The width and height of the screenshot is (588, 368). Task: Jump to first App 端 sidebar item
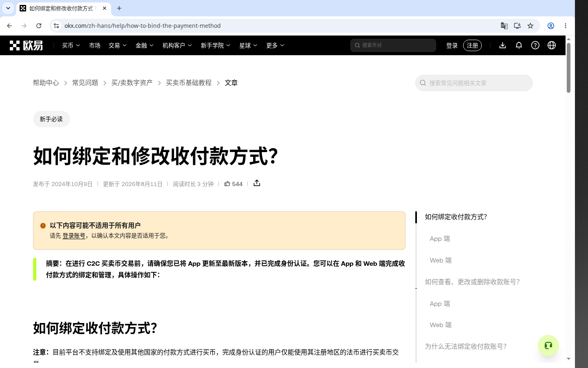point(440,238)
